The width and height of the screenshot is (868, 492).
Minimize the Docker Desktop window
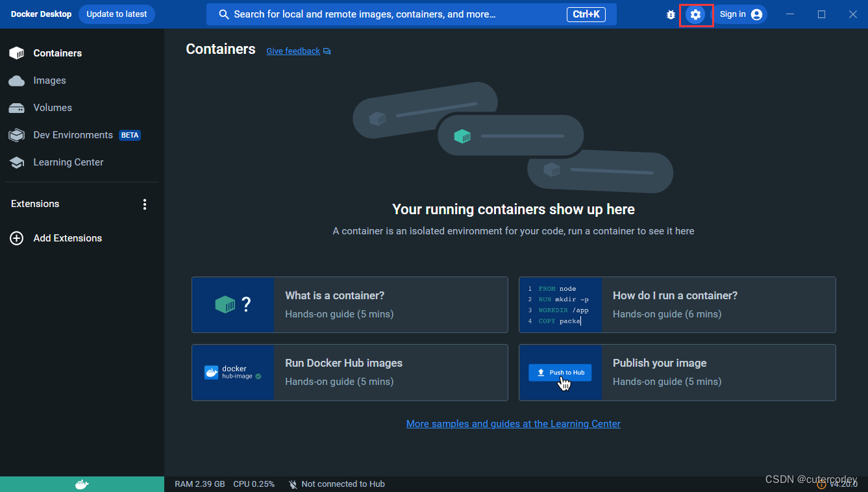click(x=790, y=14)
